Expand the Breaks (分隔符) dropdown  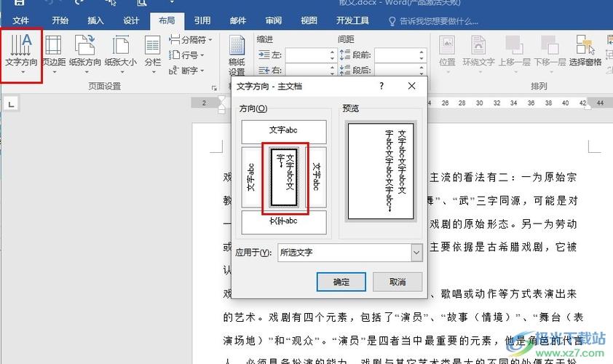pos(191,40)
